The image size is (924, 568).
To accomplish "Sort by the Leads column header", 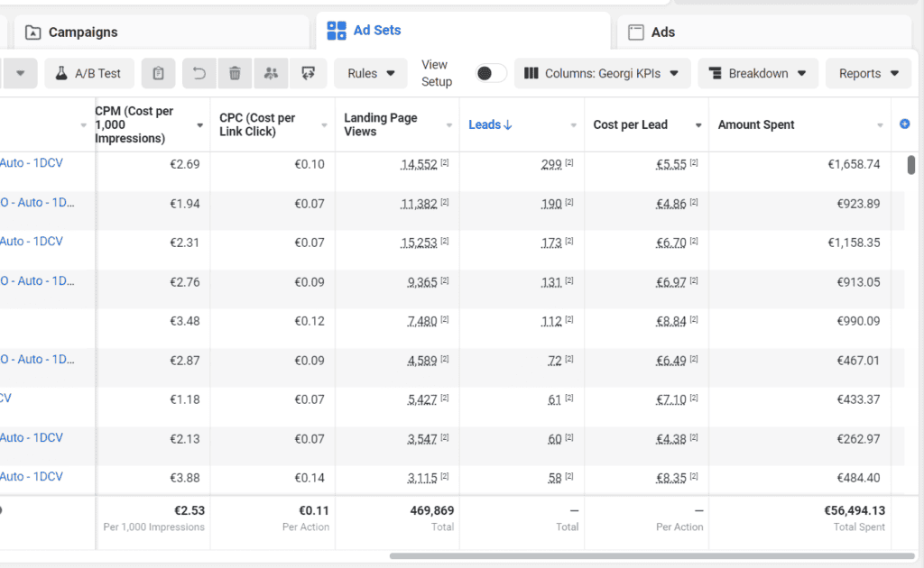I will [490, 124].
